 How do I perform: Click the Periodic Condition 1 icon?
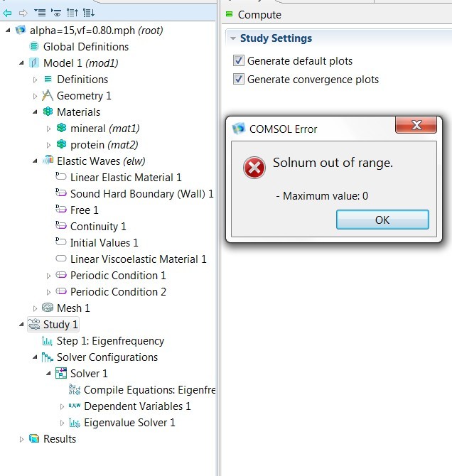coord(61,275)
